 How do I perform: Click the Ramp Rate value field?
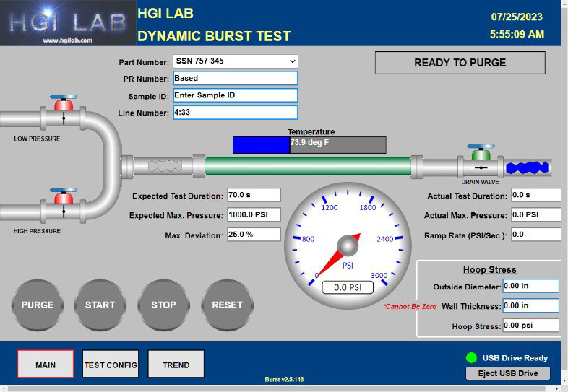tap(536, 235)
